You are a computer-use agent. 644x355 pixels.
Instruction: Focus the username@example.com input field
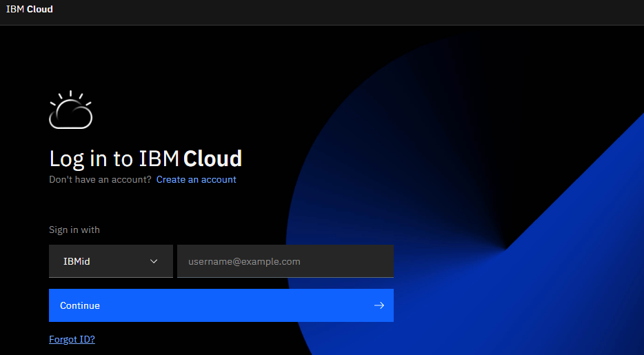pyautogui.click(x=285, y=261)
